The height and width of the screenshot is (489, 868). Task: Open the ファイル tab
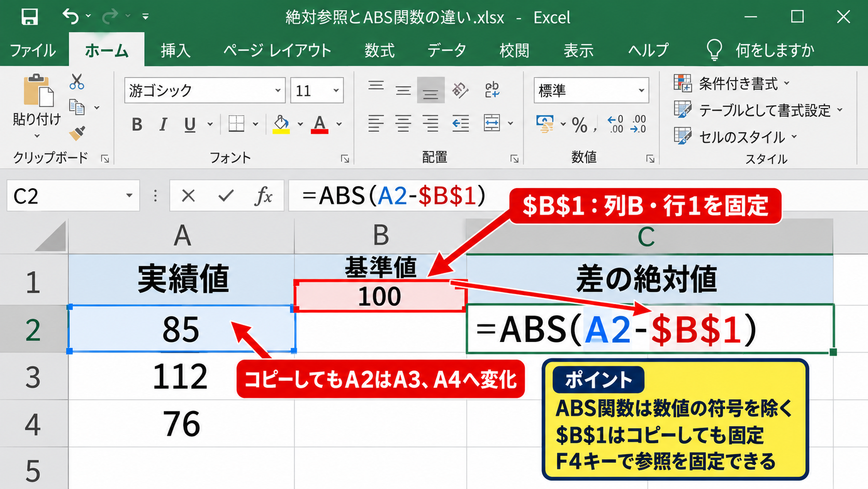[33, 50]
